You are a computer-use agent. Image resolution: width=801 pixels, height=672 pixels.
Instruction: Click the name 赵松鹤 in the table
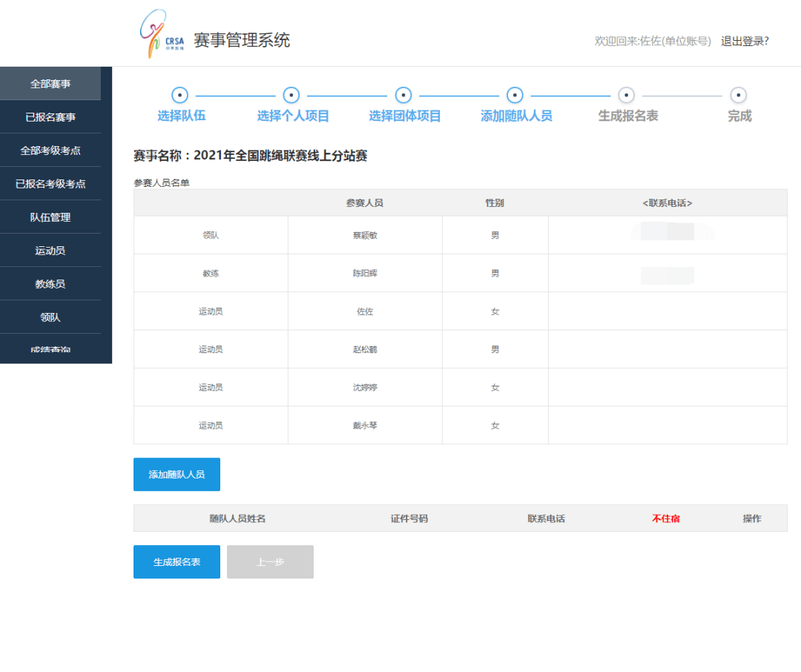(x=365, y=349)
